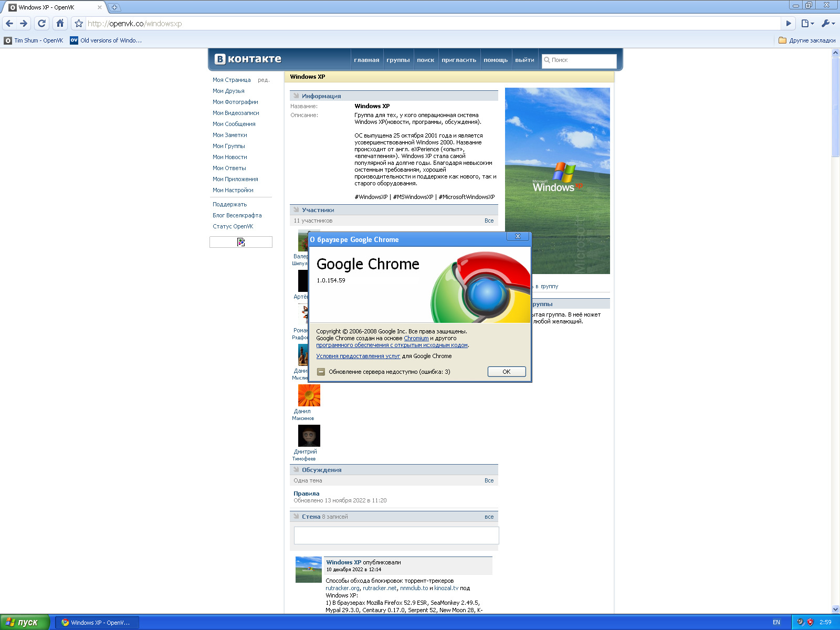This screenshot has height=630, width=840.
Task: Open Блог Веселкрафта link
Action: pos(237,215)
